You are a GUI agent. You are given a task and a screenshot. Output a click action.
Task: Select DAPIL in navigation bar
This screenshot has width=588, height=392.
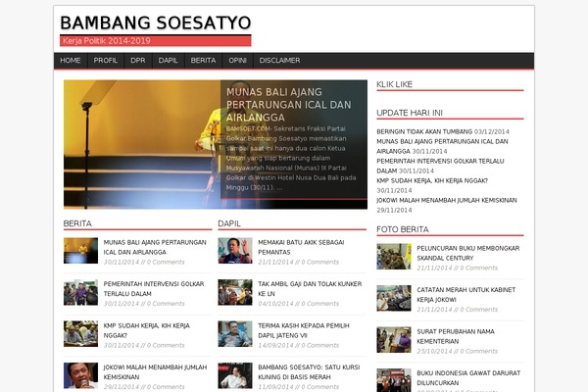168,61
